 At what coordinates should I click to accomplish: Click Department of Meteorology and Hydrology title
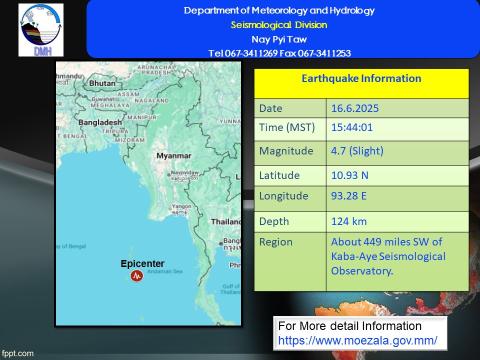point(279,11)
